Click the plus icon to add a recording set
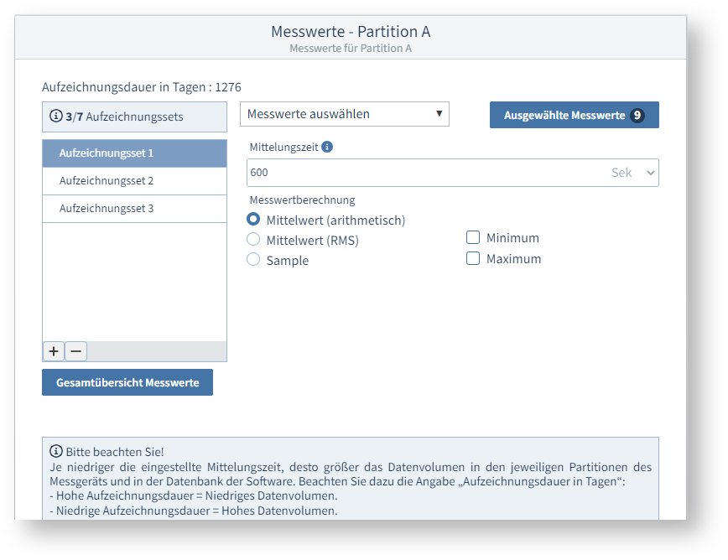The height and width of the screenshot is (560, 728). [53, 351]
